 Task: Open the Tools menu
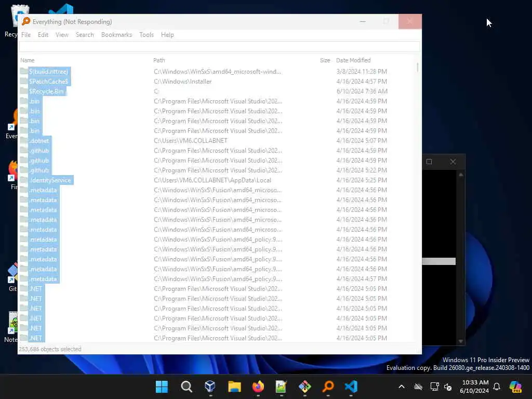(x=147, y=35)
